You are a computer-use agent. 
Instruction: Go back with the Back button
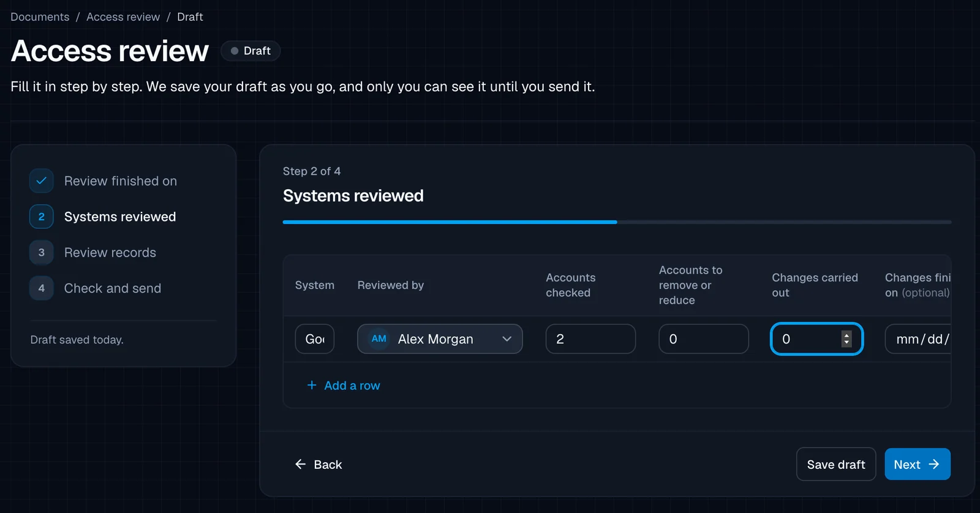click(x=318, y=464)
